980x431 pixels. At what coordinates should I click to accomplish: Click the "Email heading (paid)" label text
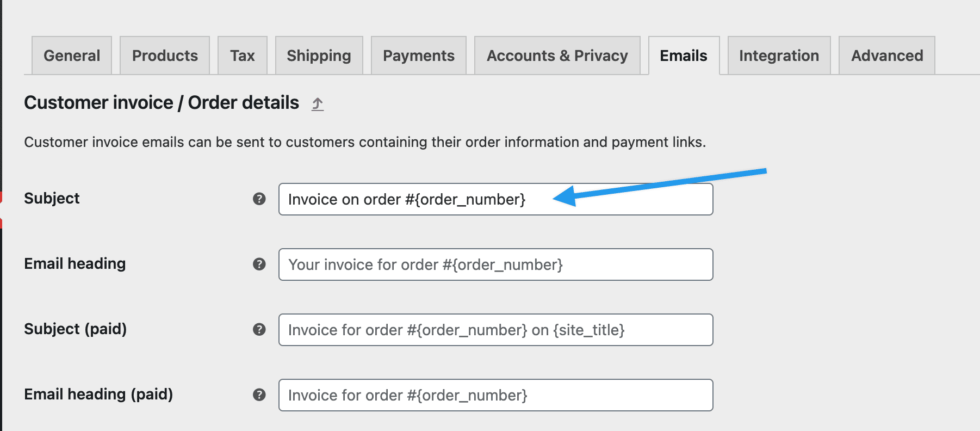point(98,395)
